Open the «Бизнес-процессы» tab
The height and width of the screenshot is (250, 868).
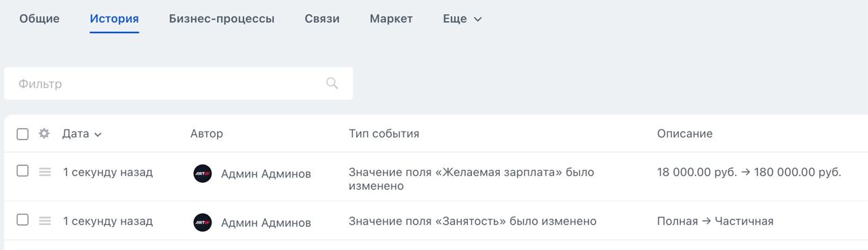tap(222, 19)
